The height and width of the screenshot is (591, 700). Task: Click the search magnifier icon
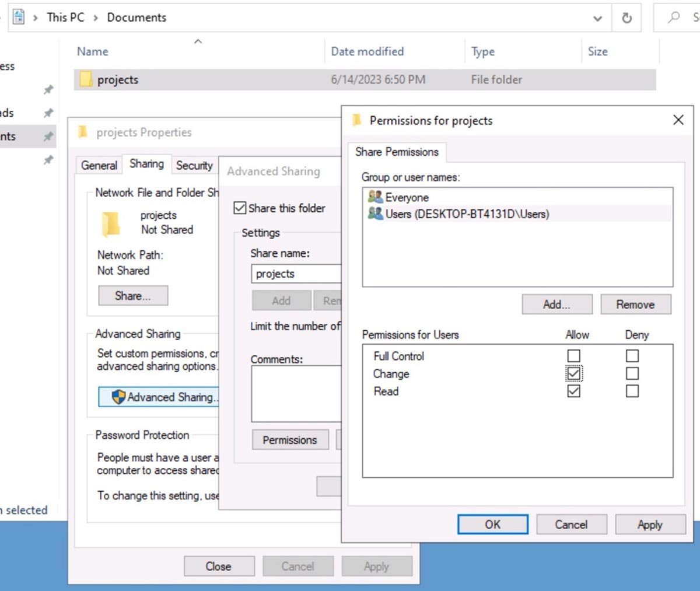tap(673, 18)
